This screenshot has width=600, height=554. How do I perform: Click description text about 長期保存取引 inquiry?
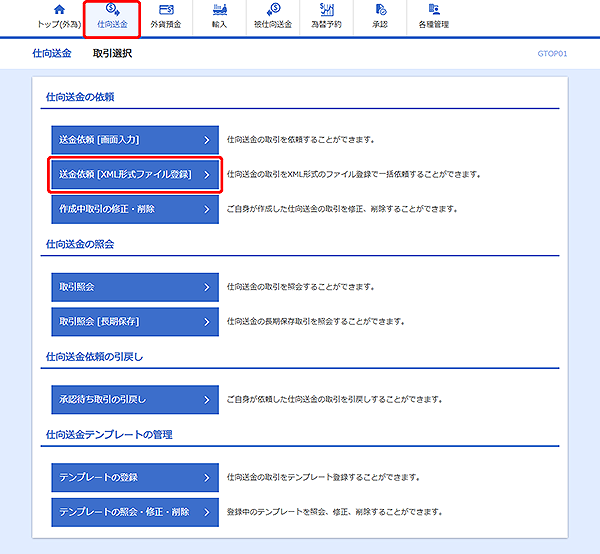(316, 322)
